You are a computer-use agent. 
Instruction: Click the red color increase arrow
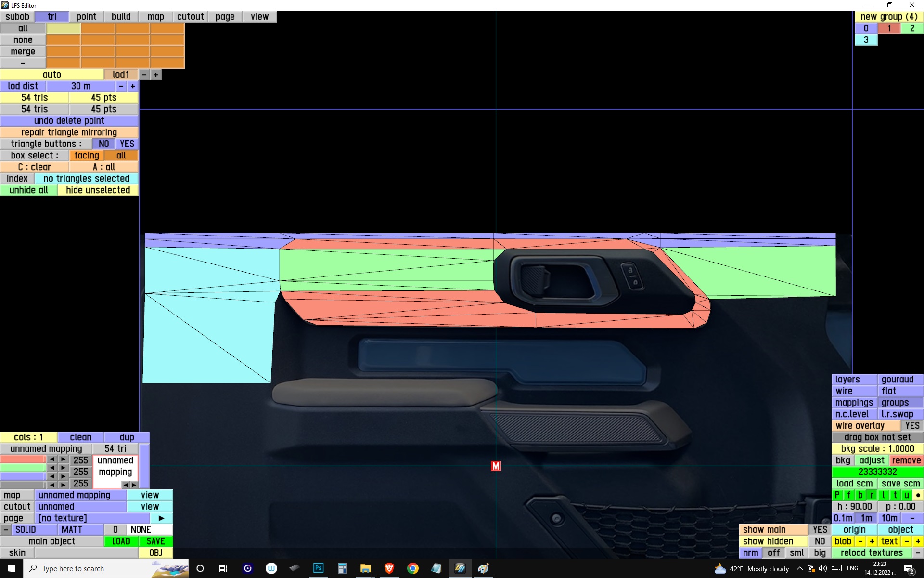pos(63,460)
